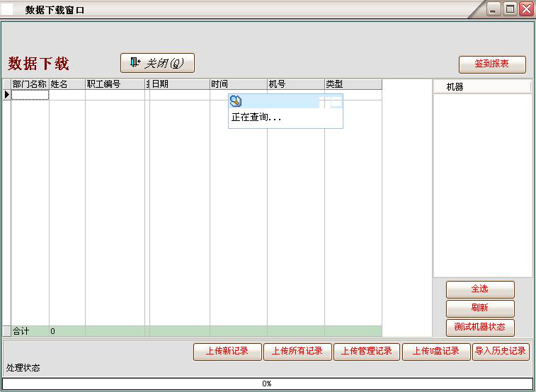This screenshot has height=392, width=536.
Task: Click 导入历史记录 button
Action: (x=501, y=352)
